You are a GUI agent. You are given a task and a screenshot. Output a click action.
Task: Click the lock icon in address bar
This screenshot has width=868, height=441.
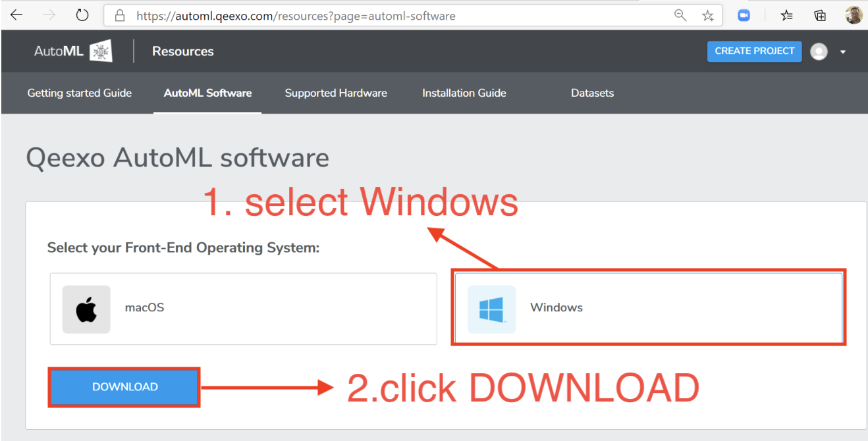119,16
